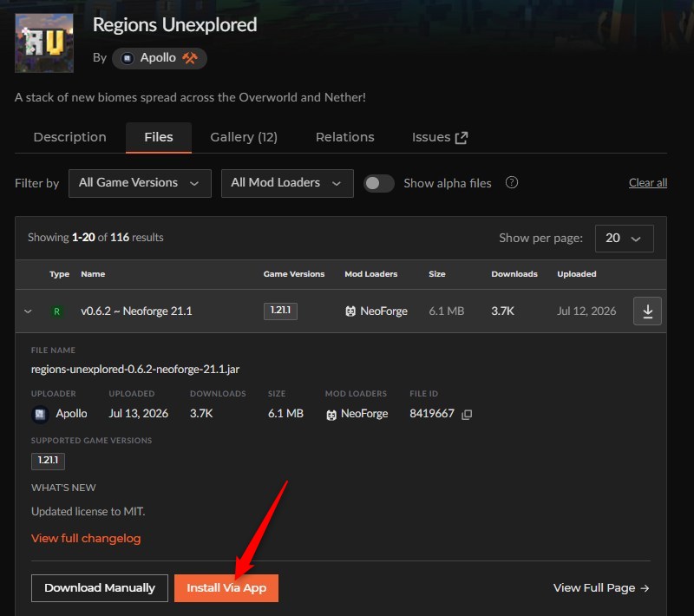The height and width of the screenshot is (616, 694).
Task: Switch to the Description tab
Action: (70, 137)
